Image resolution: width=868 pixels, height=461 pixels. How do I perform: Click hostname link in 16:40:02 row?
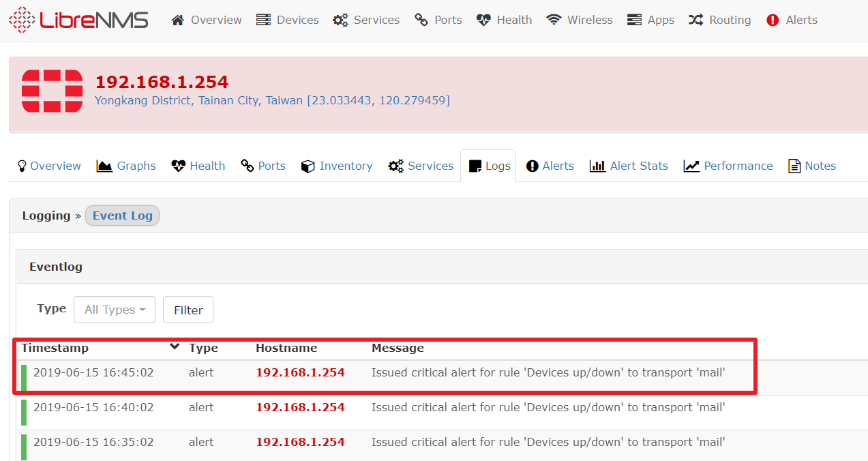(300, 407)
